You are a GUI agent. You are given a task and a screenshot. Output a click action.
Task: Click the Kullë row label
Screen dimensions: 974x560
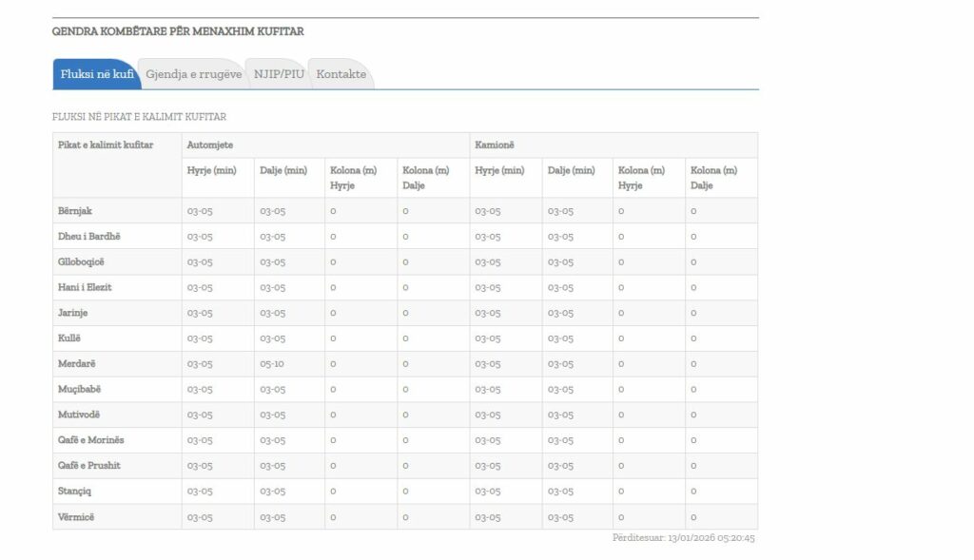click(70, 338)
